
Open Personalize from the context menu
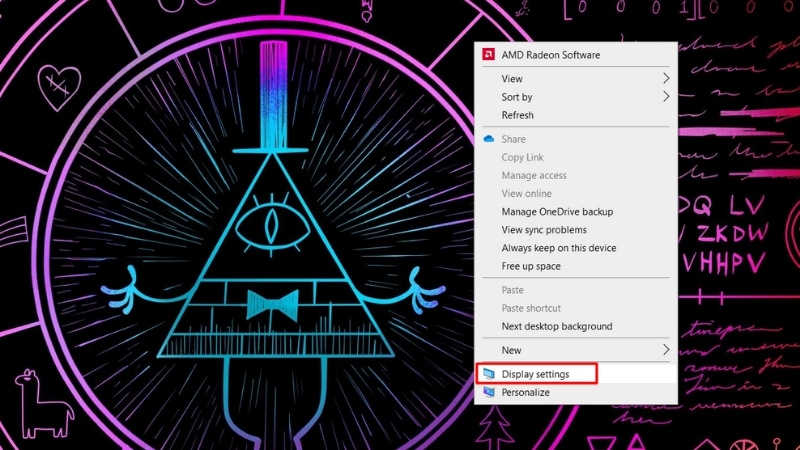click(x=576, y=392)
